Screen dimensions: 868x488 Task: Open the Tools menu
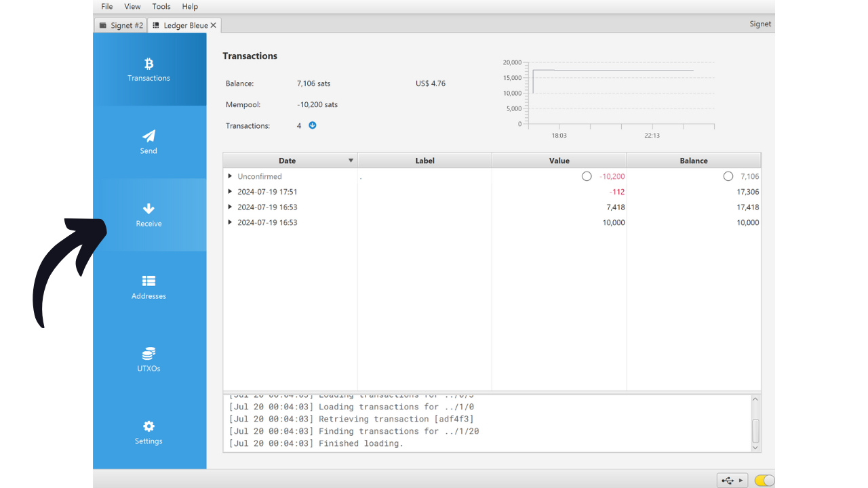[x=161, y=6]
